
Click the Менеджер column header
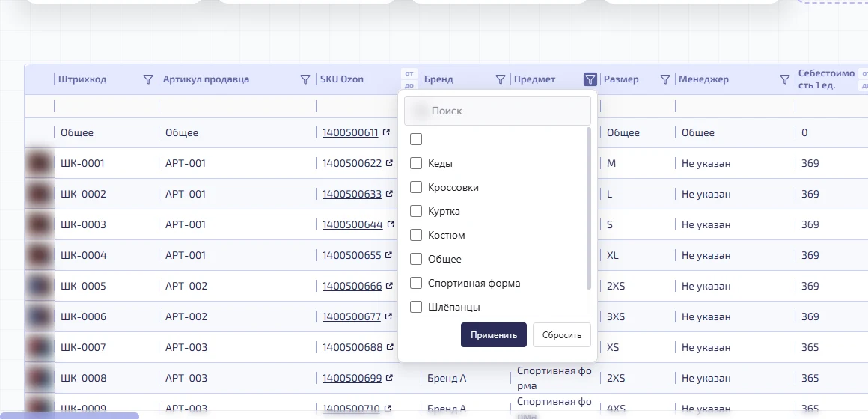click(x=704, y=79)
